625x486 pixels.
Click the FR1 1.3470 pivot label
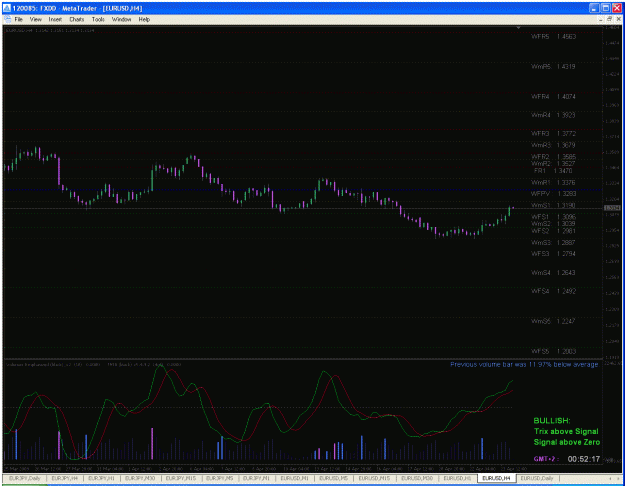pyautogui.click(x=553, y=171)
